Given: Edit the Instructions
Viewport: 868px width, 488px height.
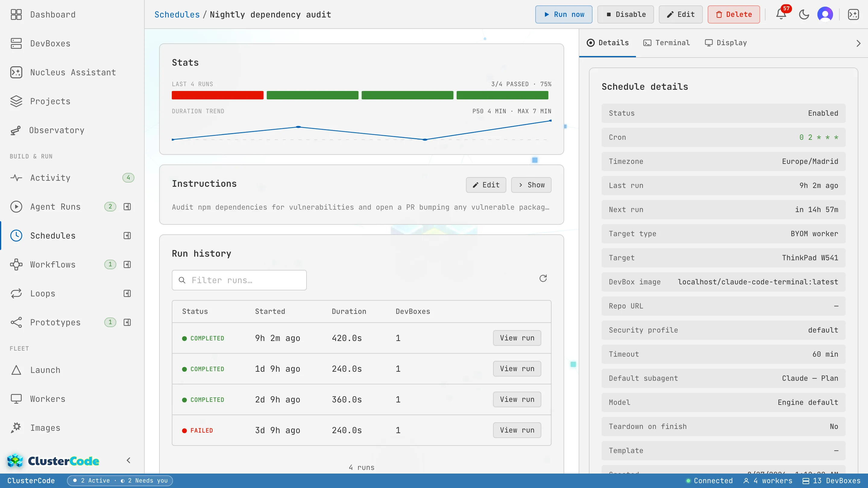Looking at the screenshot, I should tap(486, 185).
